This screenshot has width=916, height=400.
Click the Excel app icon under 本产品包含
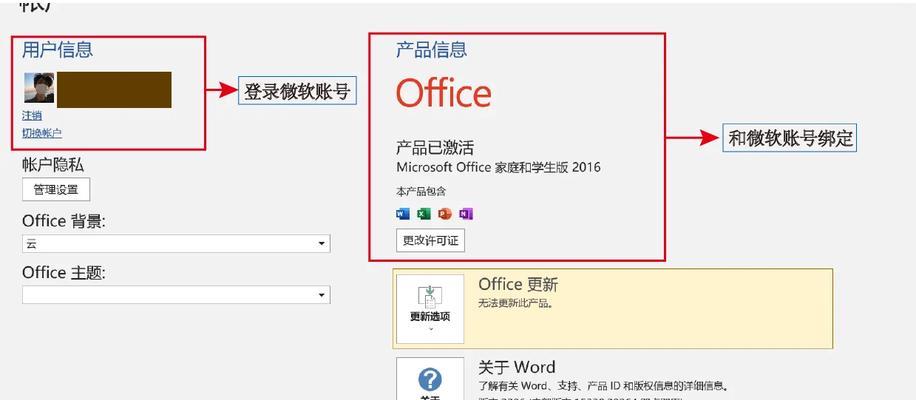click(424, 214)
